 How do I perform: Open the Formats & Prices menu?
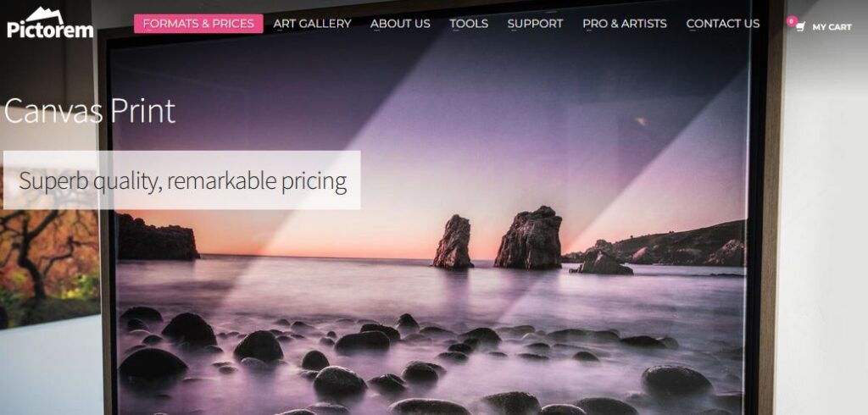pyautogui.click(x=198, y=24)
